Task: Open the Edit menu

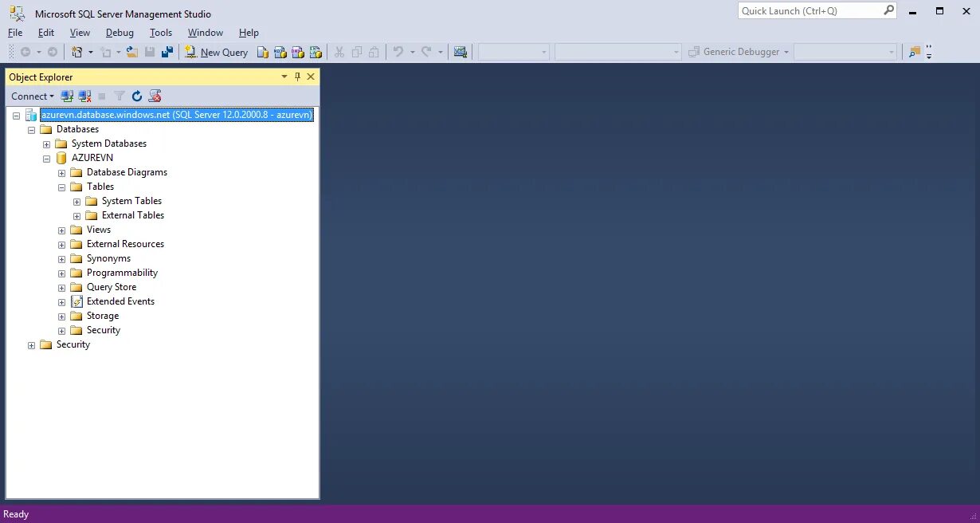Action: coord(46,33)
